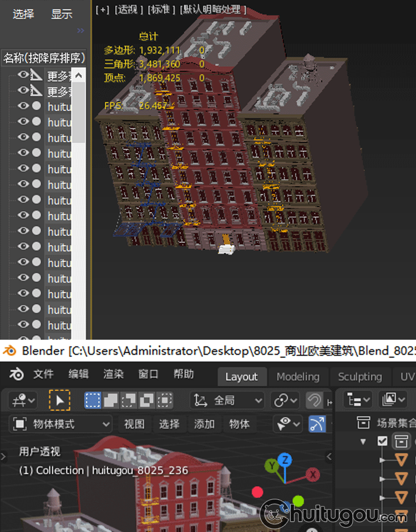Hide the first object in the scene explorer list
416x532 pixels.
tap(23, 75)
